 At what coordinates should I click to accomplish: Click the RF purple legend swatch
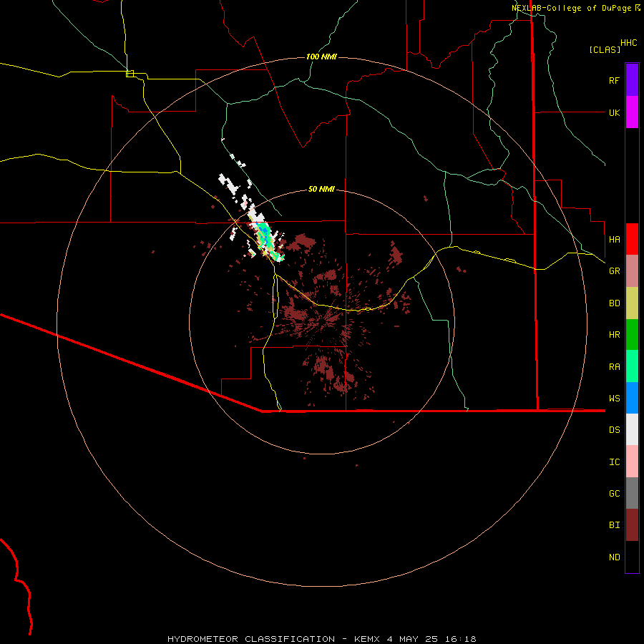[632, 80]
